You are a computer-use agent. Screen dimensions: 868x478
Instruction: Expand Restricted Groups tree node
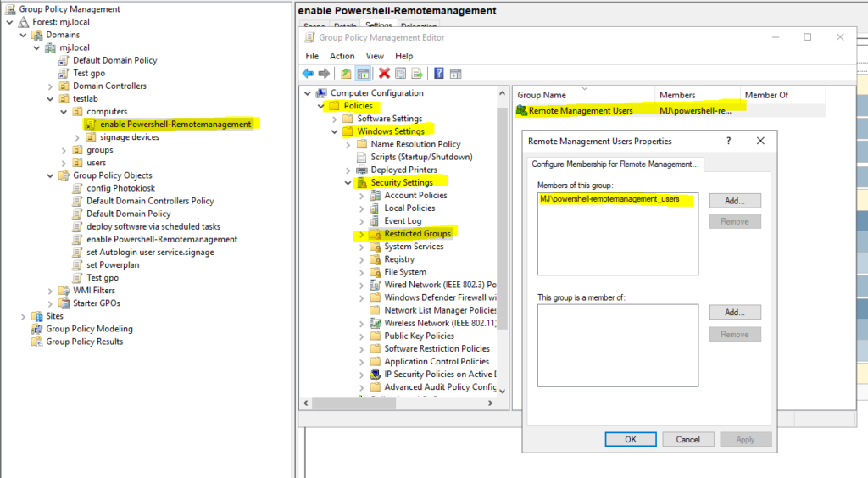tap(361, 234)
